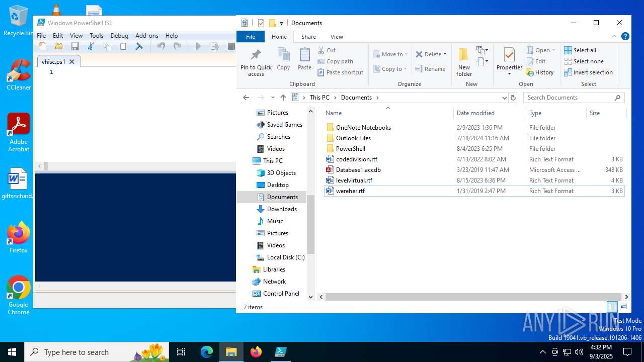Click Windows Start button
Viewport: 644px width, 362px height.
click(12, 352)
